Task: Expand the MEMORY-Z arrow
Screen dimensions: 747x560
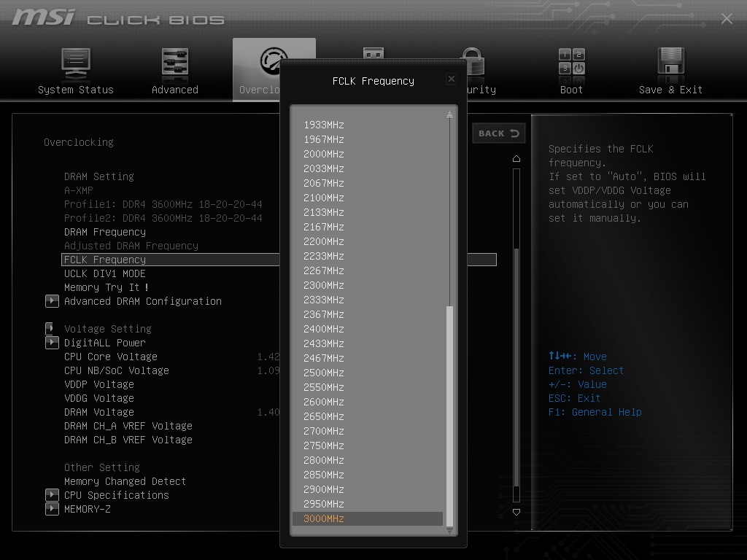Action: coord(52,508)
